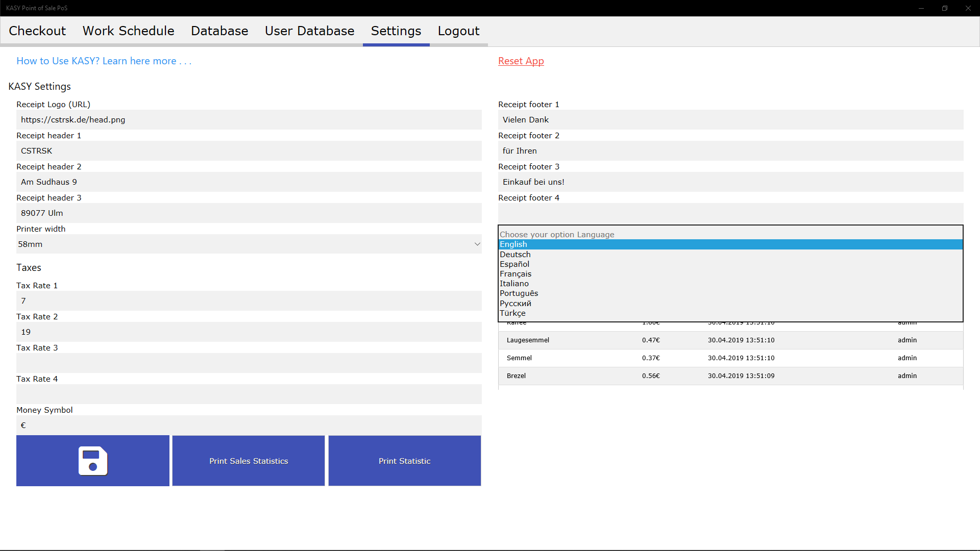The image size is (980, 551).
Task: Pick Français in the language list
Action: tap(730, 274)
